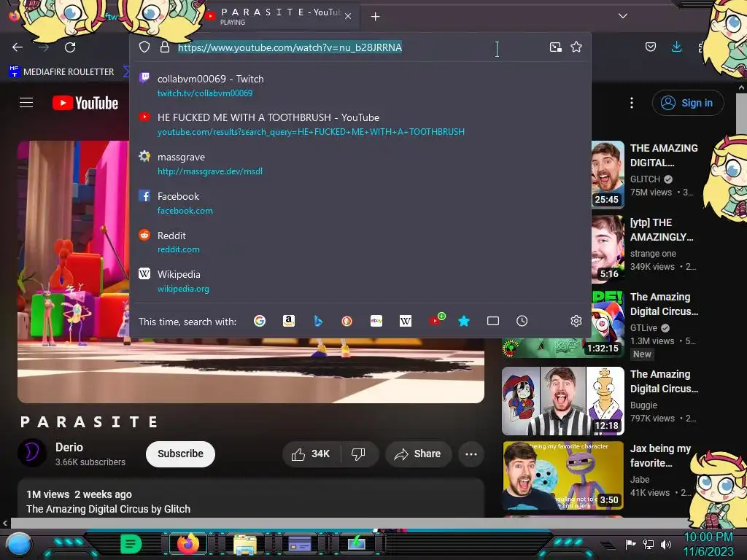The height and width of the screenshot is (560, 747).
Task: Search history with the clock icon
Action: (522, 321)
